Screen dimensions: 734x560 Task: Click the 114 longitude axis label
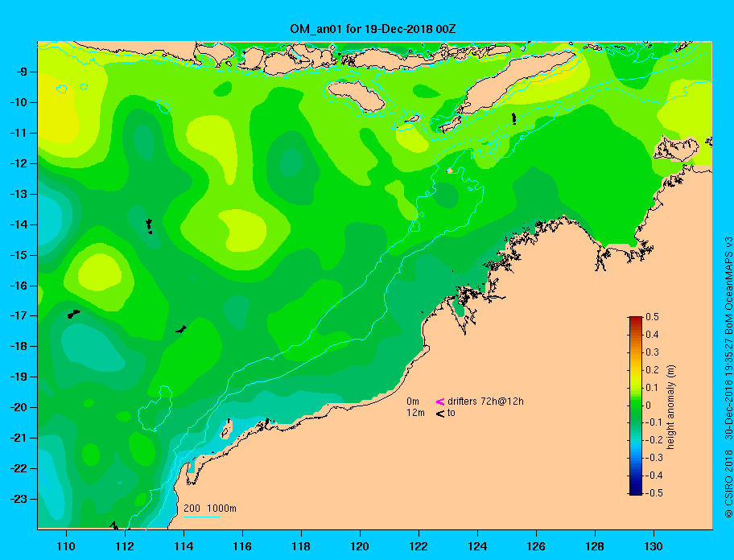coord(183,546)
